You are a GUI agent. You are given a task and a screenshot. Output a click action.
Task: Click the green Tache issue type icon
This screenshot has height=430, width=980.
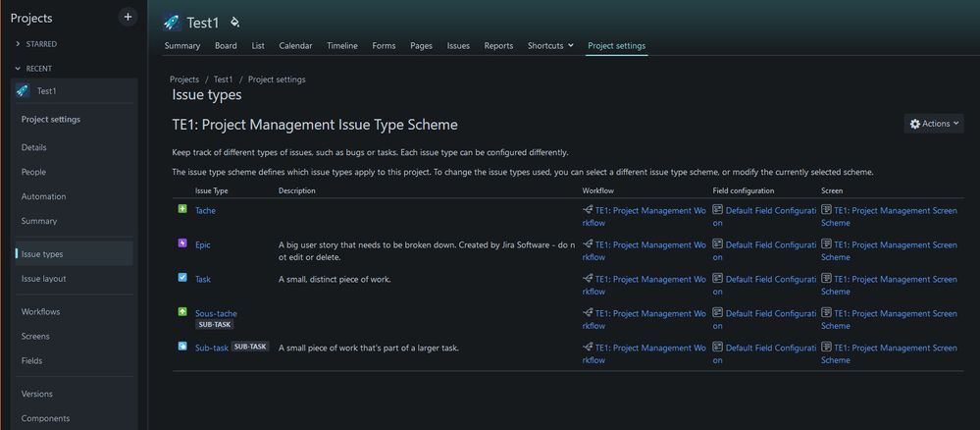click(182, 210)
